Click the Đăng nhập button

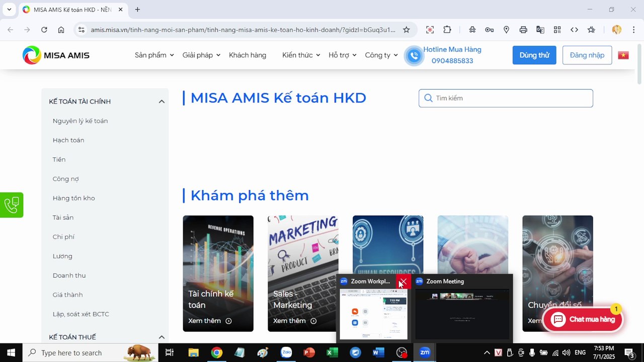587,55
